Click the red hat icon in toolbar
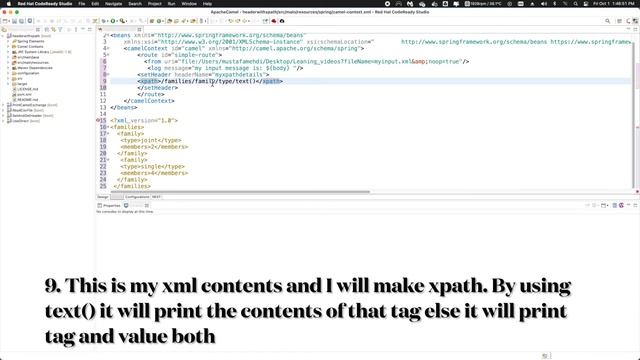The height and width of the screenshot is (360, 640). coord(274,21)
